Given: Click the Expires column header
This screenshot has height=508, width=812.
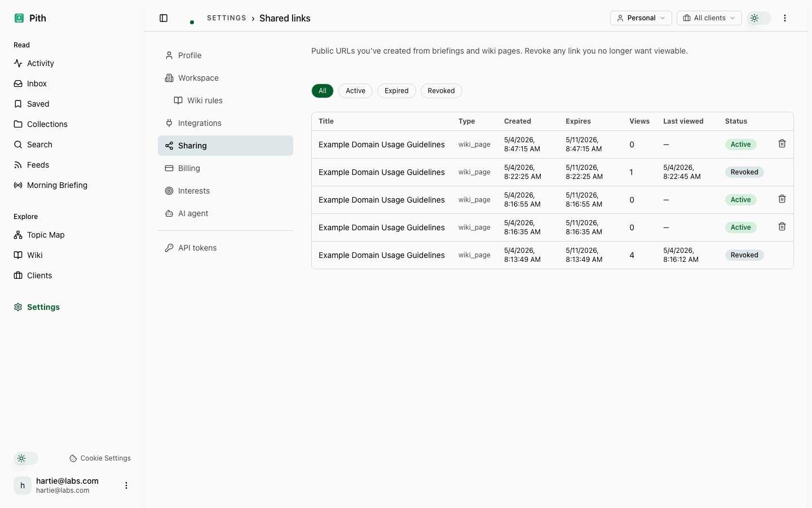Looking at the screenshot, I should point(579,121).
